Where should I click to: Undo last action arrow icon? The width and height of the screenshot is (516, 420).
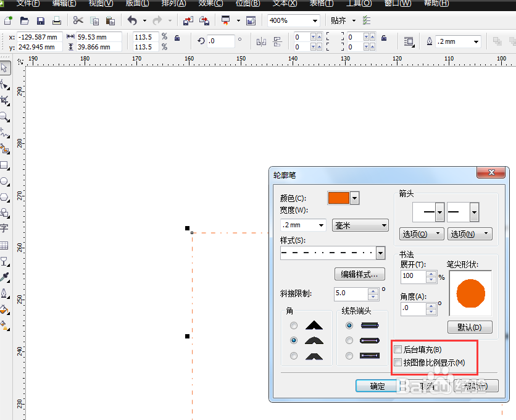(132, 20)
